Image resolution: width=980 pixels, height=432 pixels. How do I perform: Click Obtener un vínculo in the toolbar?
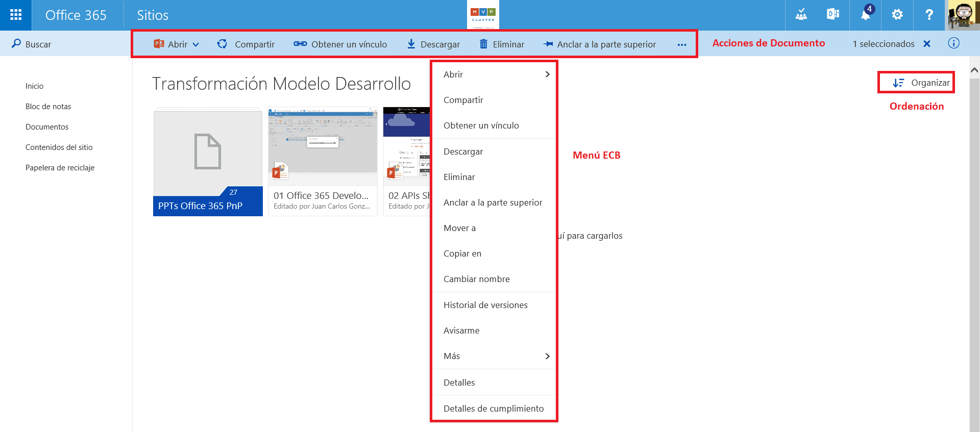coord(349,44)
